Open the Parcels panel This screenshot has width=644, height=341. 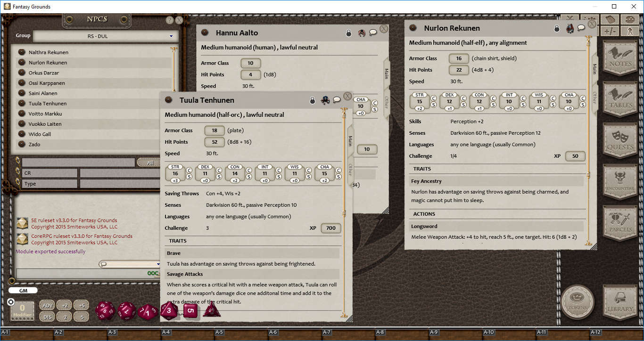point(620,222)
